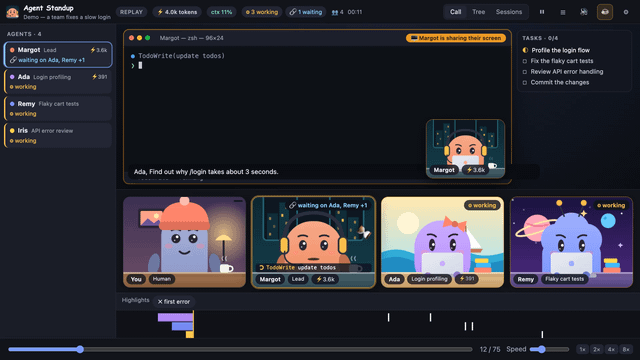Image resolution: width=640 pixels, height=360 pixels.
Task: Click the 'waiting on Ada, Remy +1' badge on Margot's tile
Action: point(328,205)
